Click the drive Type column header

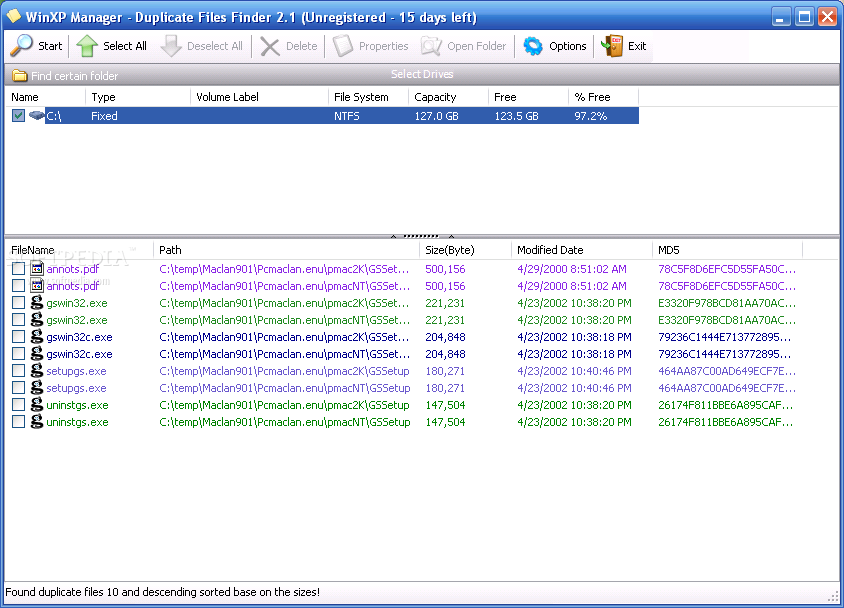pos(138,97)
